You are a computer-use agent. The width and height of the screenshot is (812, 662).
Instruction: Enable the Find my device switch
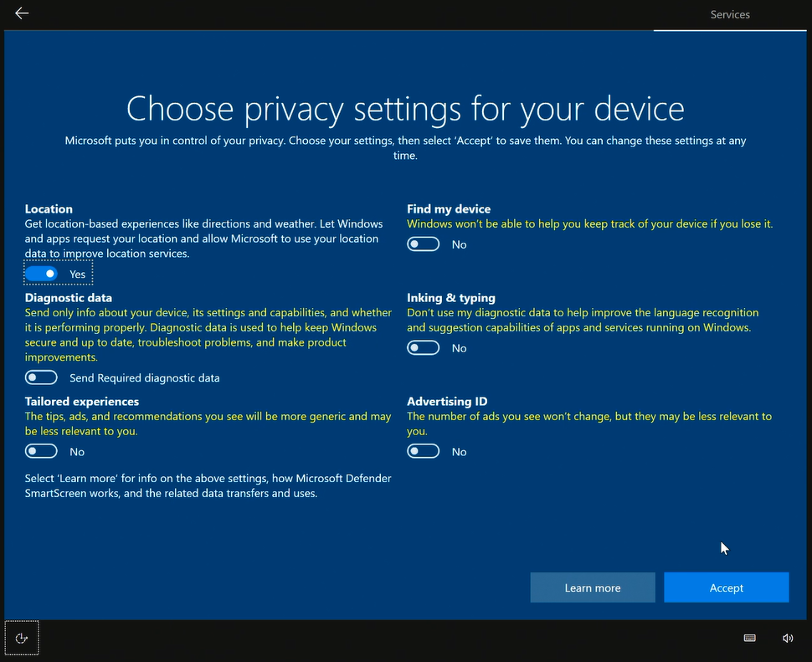[x=423, y=244]
